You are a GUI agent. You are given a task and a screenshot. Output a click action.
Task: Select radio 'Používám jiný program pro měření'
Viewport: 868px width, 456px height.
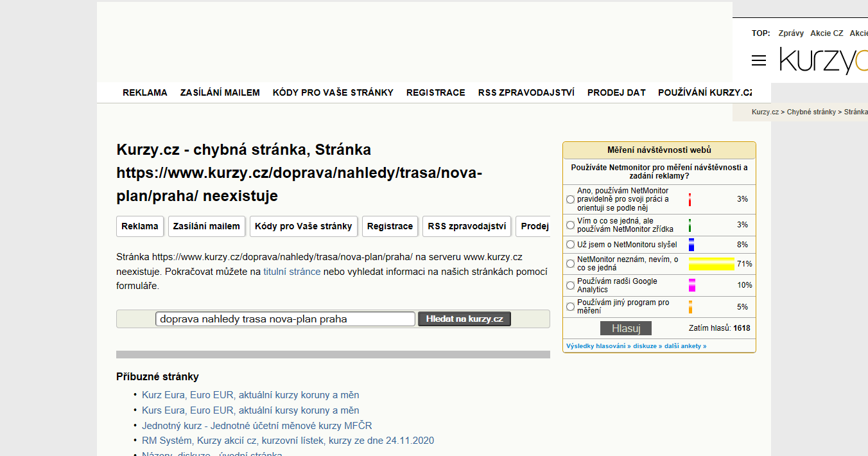pyautogui.click(x=570, y=307)
